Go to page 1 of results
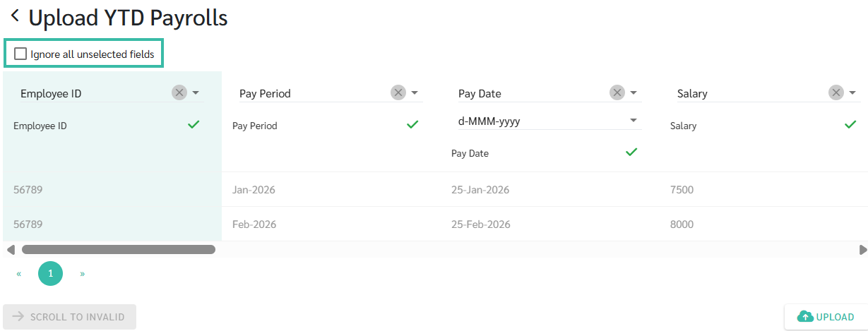The width and height of the screenshot is (868, 331). click(x=50, y=273)
